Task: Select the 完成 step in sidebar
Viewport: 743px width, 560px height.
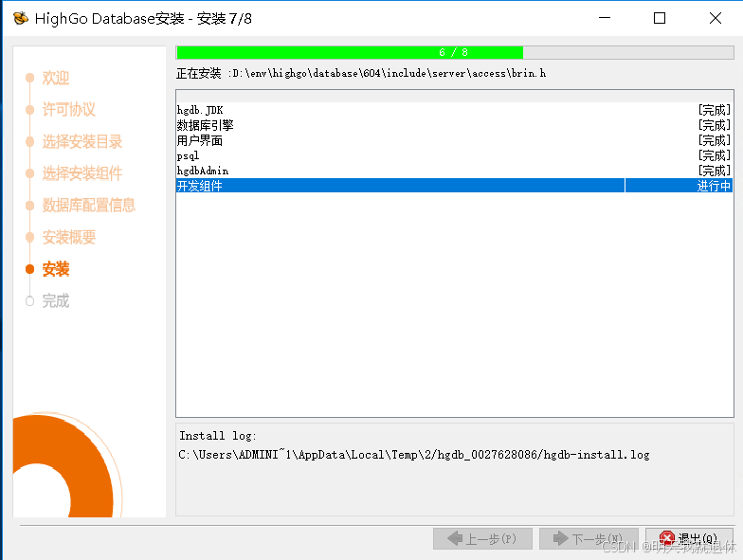Action: pyautogui.click(x=55, y=301)
